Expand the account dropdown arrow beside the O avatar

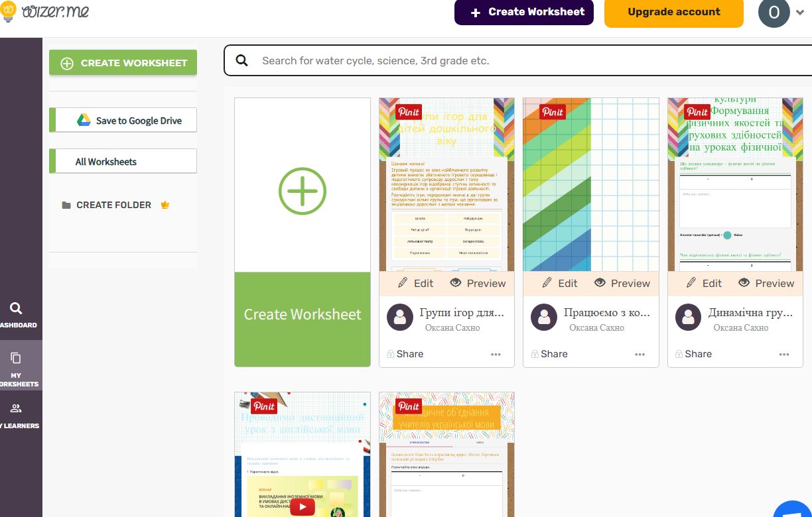799,13
